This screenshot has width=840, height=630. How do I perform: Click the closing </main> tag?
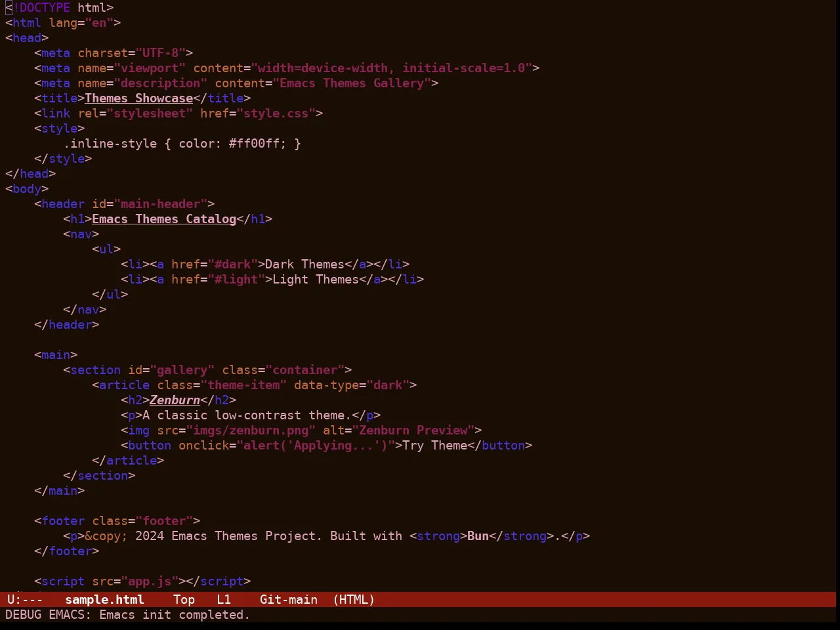pos(60,490)
